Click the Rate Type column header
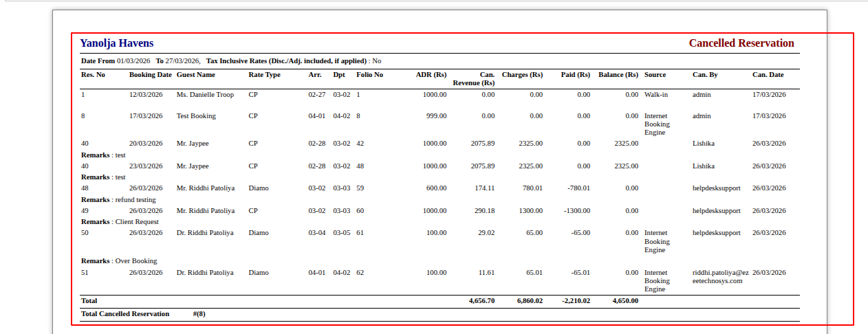868x334 pixels. 265,74
